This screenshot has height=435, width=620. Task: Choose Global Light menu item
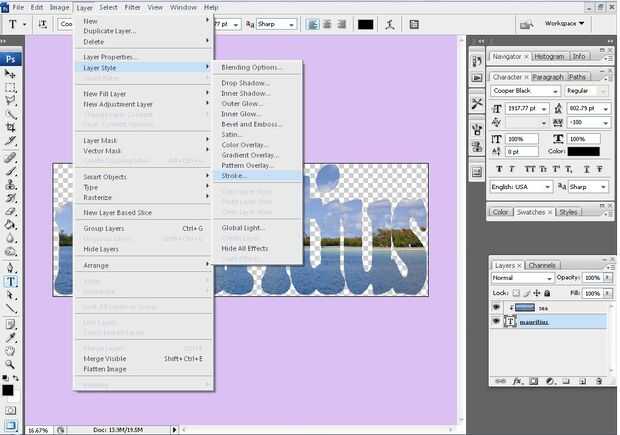coord(243,228)
